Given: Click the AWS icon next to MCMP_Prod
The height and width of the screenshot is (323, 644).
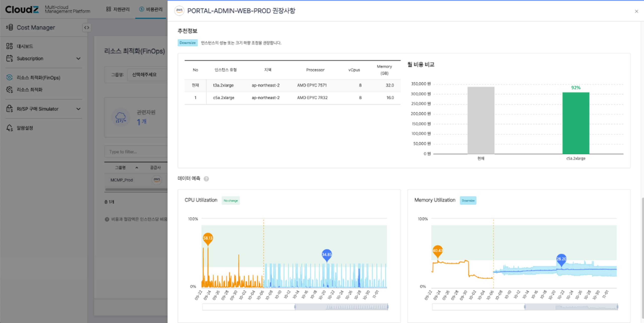Looking at the screenshot, I should (156, 180).
